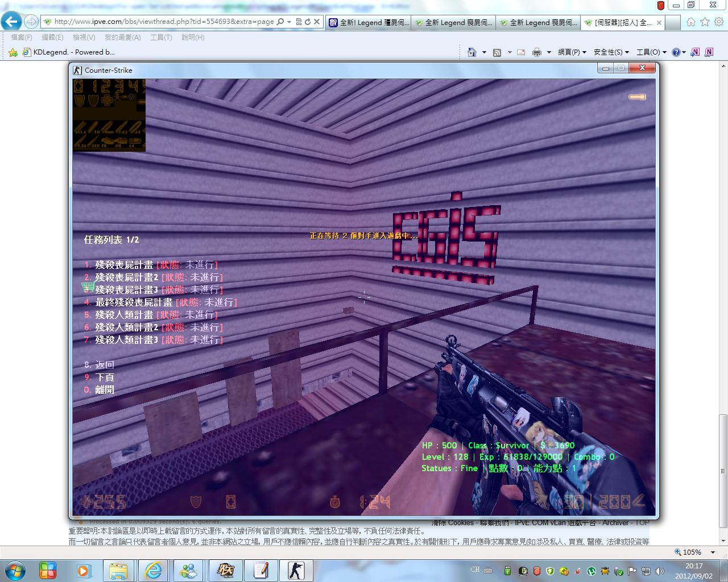Open the gear Tools menu at top right

(719, 22)
